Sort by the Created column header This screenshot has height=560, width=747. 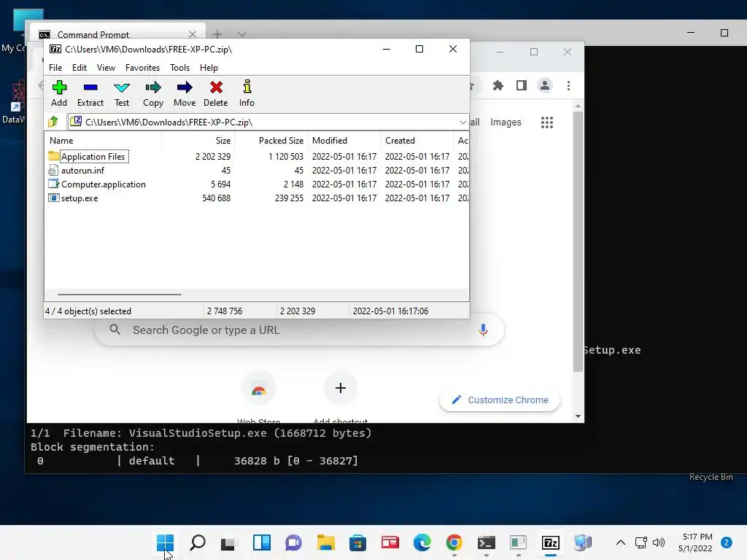[x=417, y=141]
